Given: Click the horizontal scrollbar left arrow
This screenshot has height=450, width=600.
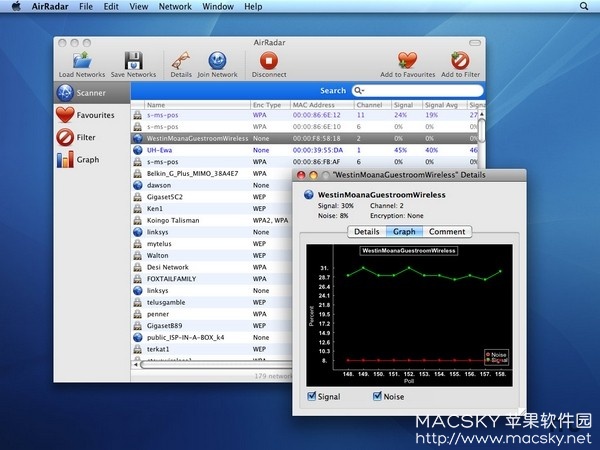Looking at the screenshot, I should click(135, 365).
